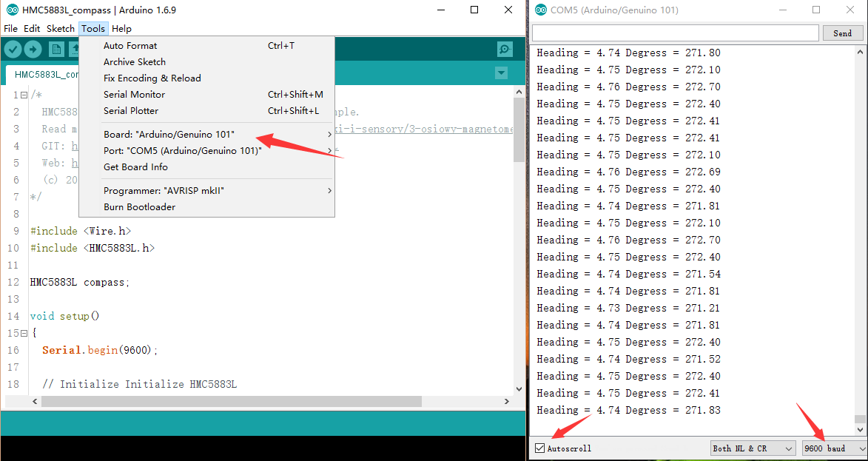Open the File menu
Screen dimensions: 868x461
(10, 29)
